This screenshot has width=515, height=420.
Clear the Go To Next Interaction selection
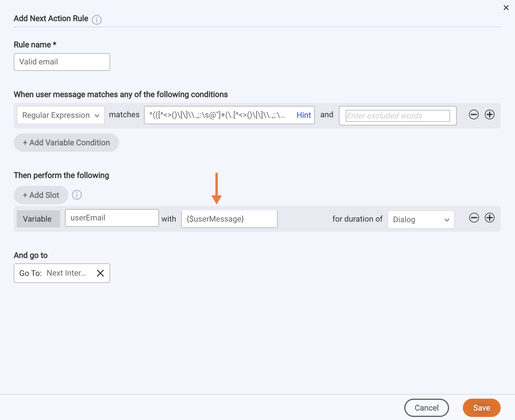click(x=100, y=273)
